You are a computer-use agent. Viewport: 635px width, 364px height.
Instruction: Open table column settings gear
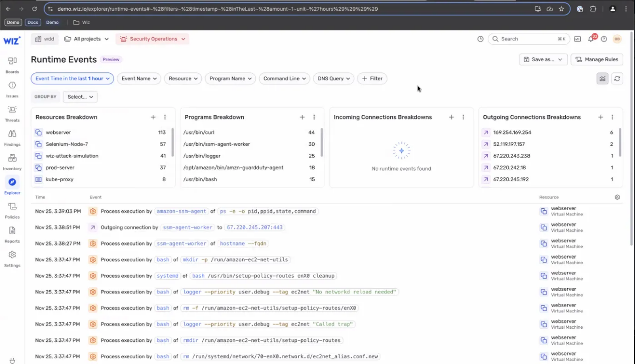click(617, 198)
